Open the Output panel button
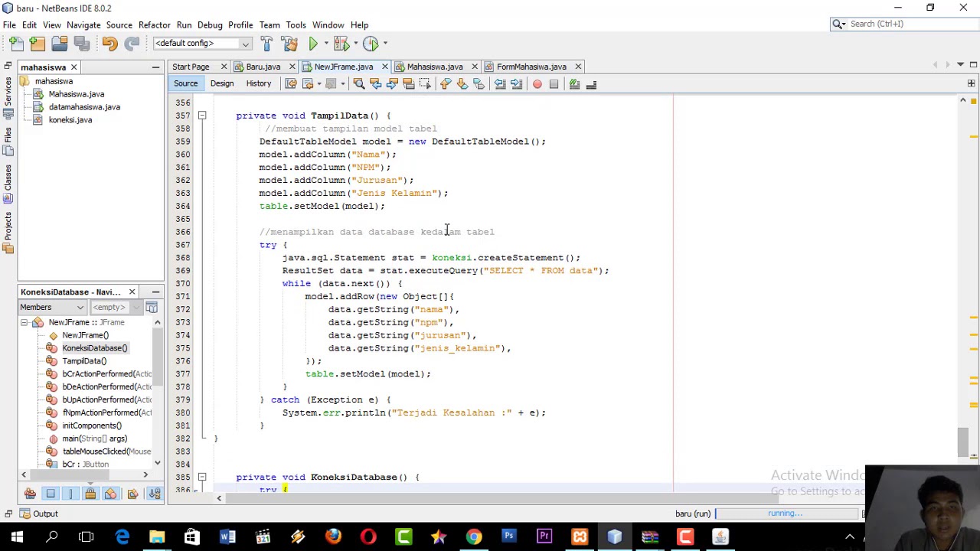This screenshot has height=551, width=980. 38,514
